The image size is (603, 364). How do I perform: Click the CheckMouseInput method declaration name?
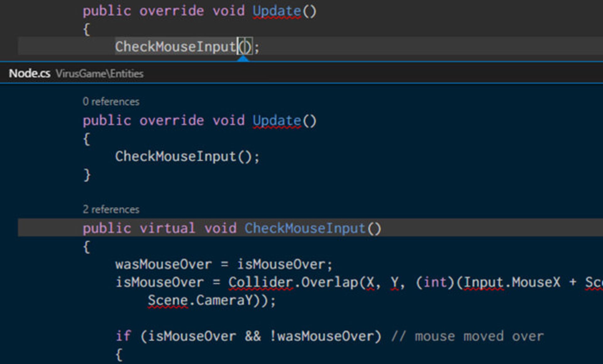pos(305,228)
